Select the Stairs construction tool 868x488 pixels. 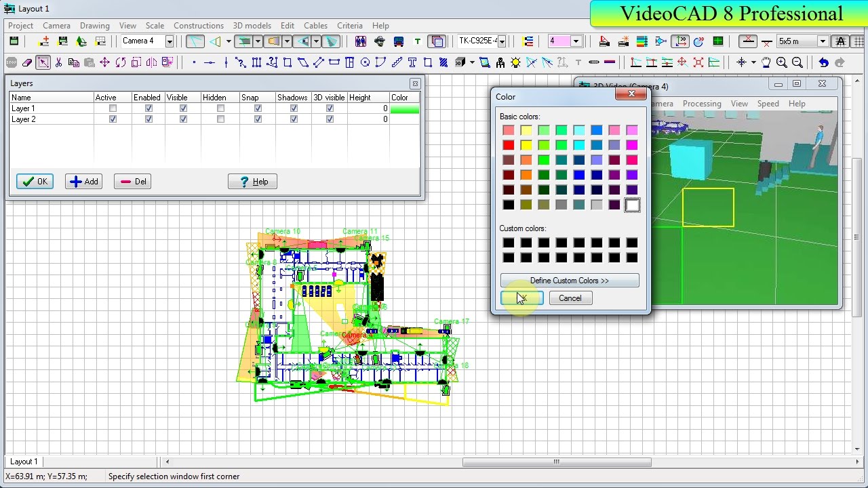pyautogui.click(x=397, y=62)
